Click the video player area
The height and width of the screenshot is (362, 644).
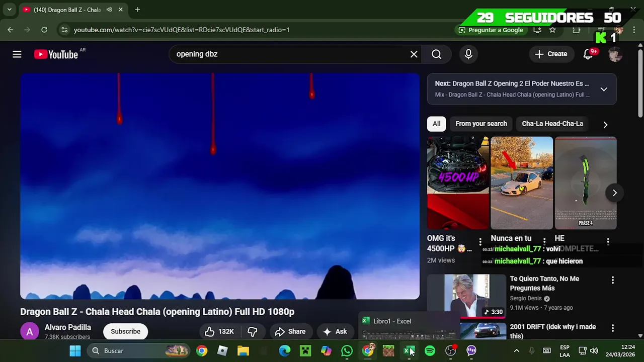coord(220,186)
